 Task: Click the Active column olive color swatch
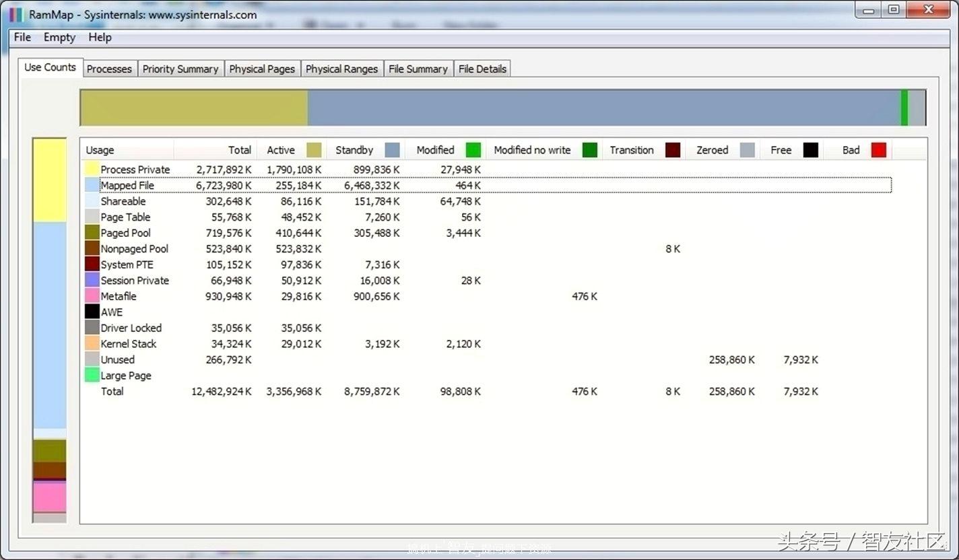tap(314, 150)
